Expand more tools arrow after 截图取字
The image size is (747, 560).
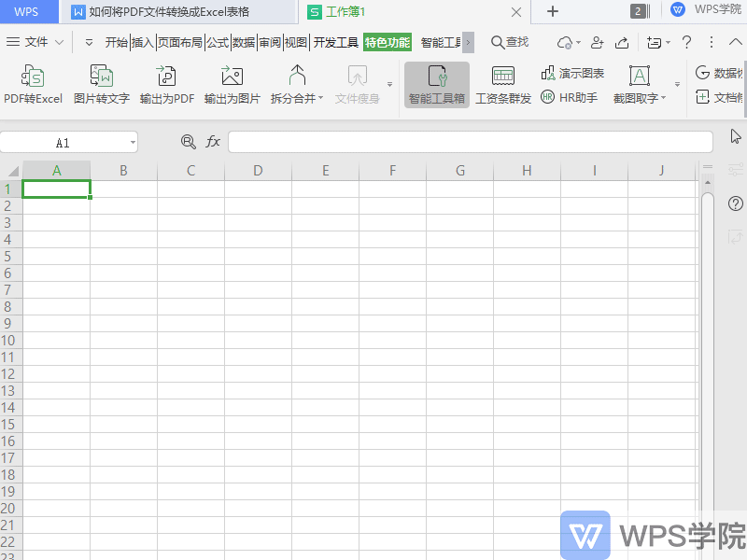coord(677,85)
